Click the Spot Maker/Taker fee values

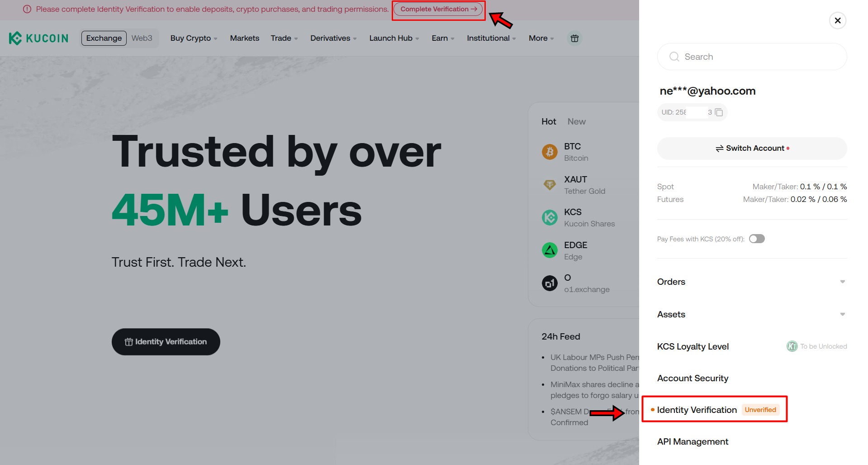[823, 187]
